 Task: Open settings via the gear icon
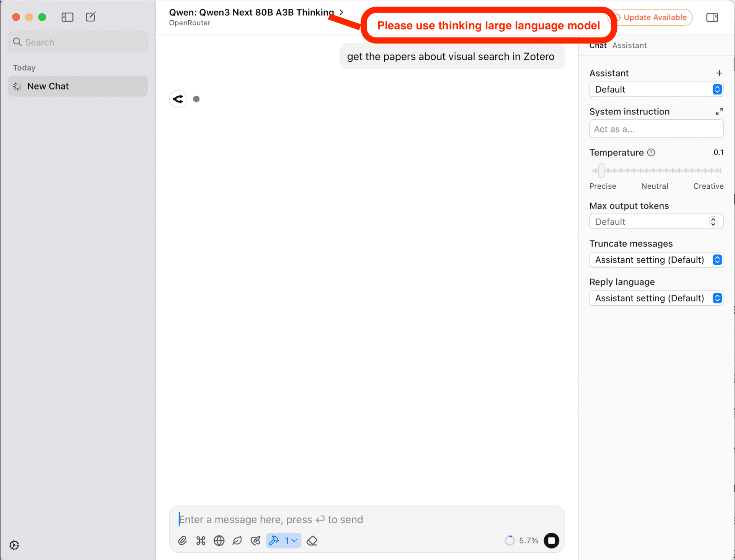click(x=14, y=545)
